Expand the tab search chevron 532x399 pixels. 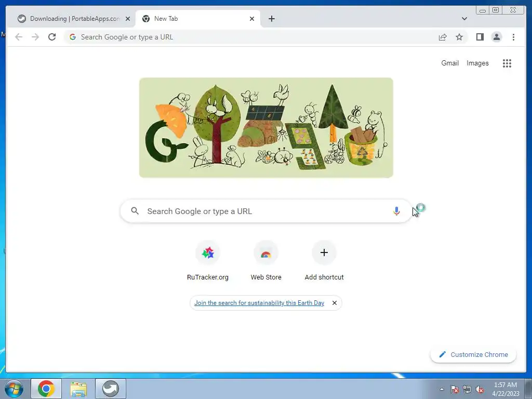click(x=464, y=19)
